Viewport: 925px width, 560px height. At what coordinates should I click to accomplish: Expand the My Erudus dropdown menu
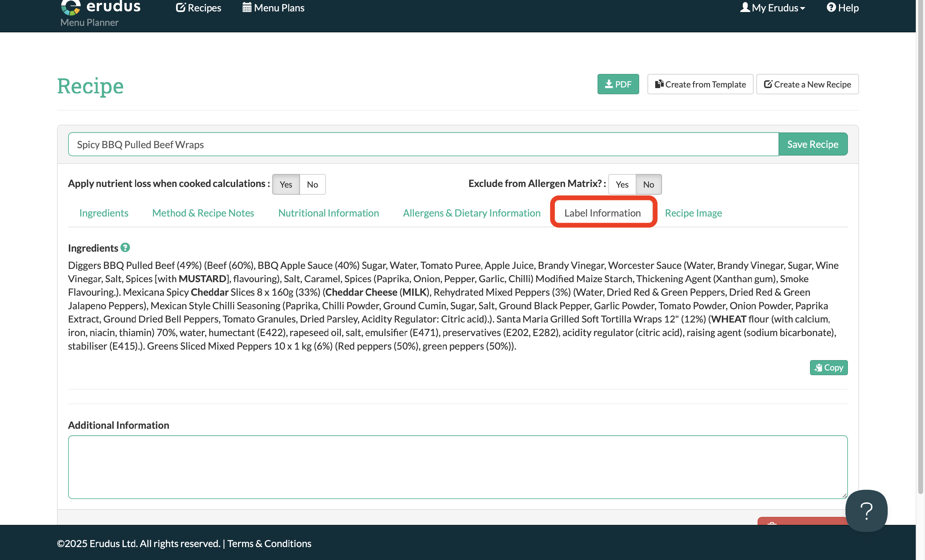pyautogui.click(x=773, y=8)
